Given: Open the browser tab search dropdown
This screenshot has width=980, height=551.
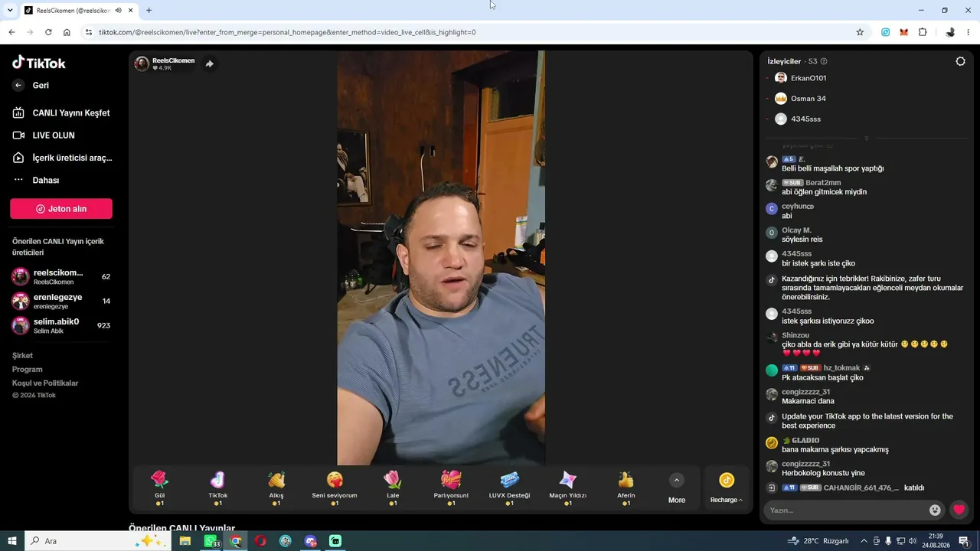Looking at the screenshot, I should coord(10,10).
